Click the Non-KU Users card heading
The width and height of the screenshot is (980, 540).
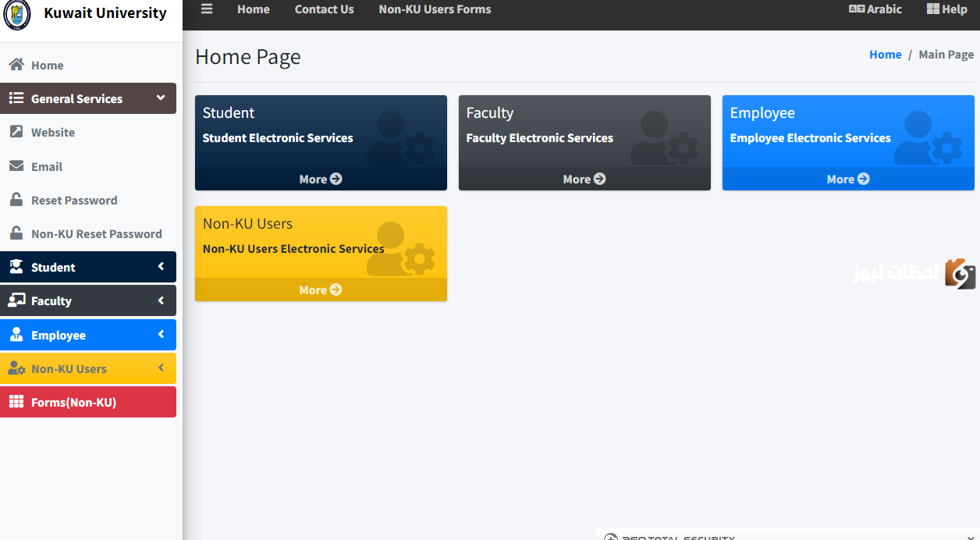point(247,223)
